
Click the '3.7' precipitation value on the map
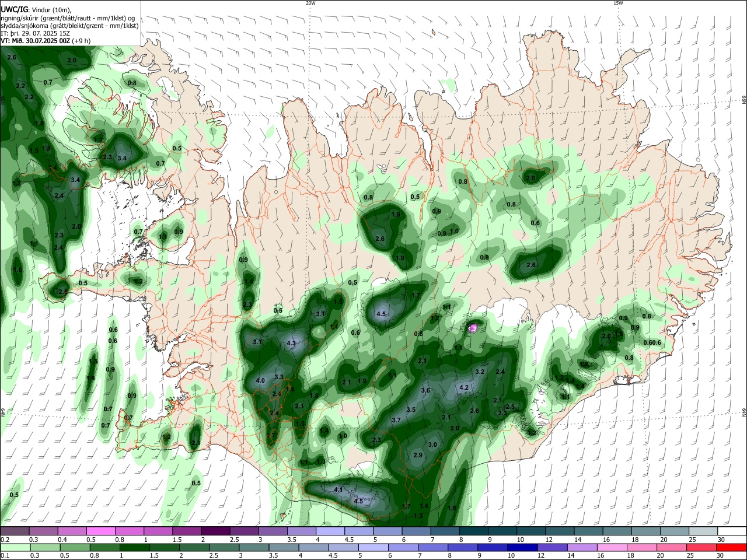click(396, 420)
